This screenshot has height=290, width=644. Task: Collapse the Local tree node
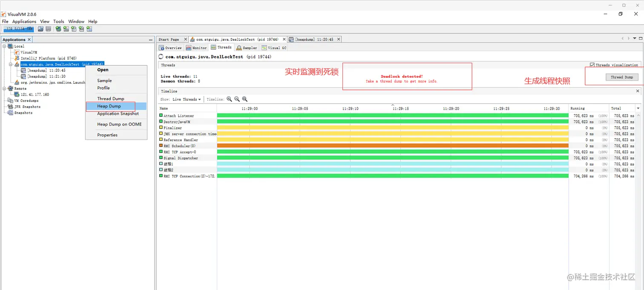pyautogui.click(x=4, y=46)
